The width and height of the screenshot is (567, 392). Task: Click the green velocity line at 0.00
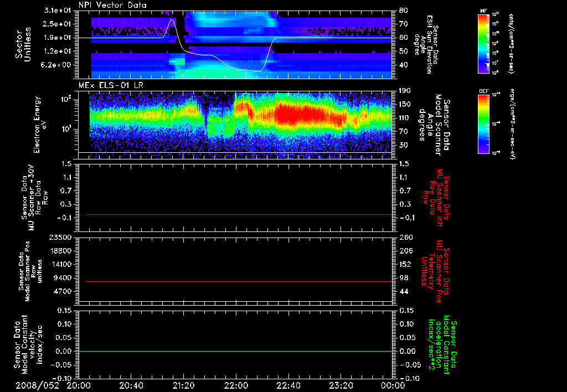(x=235, y=351)
